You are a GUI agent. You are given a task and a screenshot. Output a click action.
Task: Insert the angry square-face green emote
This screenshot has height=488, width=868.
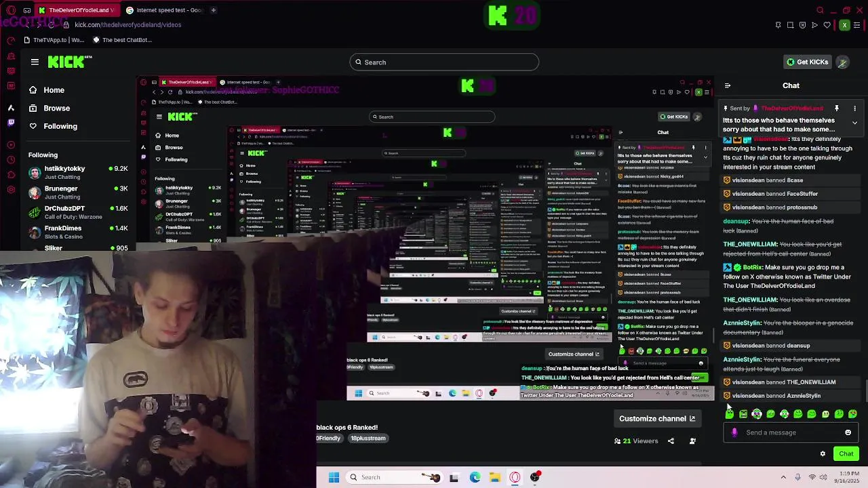pos(743,413)
